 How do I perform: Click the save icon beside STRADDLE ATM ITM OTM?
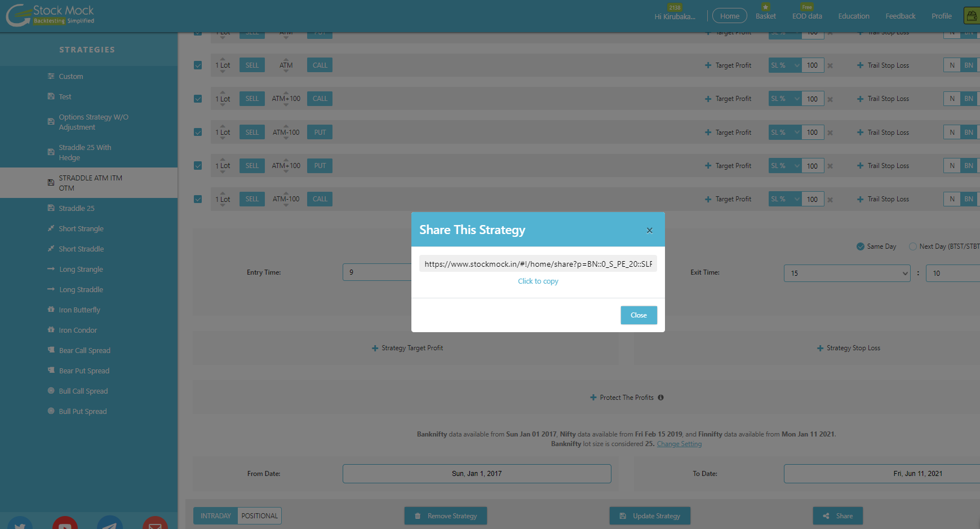pos(51,182)
